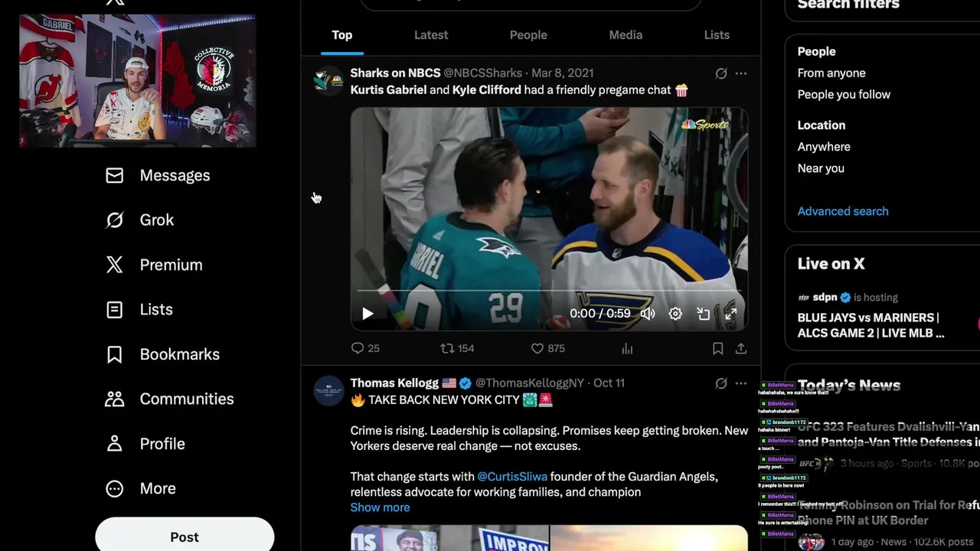Open the Thomas Kellogg profile avatar
This screenshot has width=980, height=551.
tap(328, 390)
